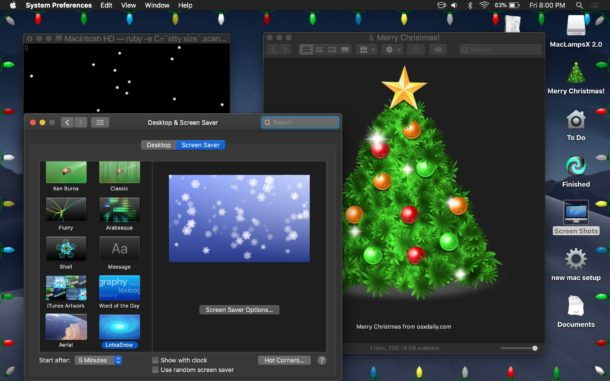Show all preferences grid button
The height and width of the screenshot is (381, 610).
(x=100, y=123)
